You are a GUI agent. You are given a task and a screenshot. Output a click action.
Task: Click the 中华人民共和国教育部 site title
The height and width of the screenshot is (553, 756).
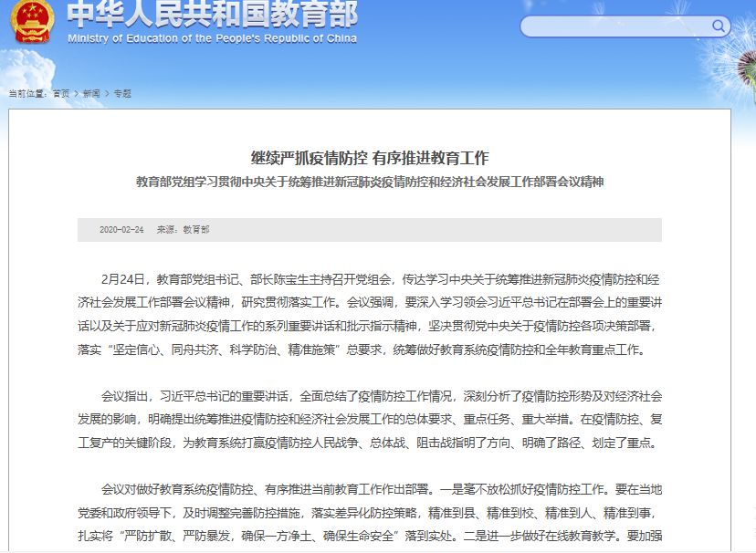click(212, 14)
